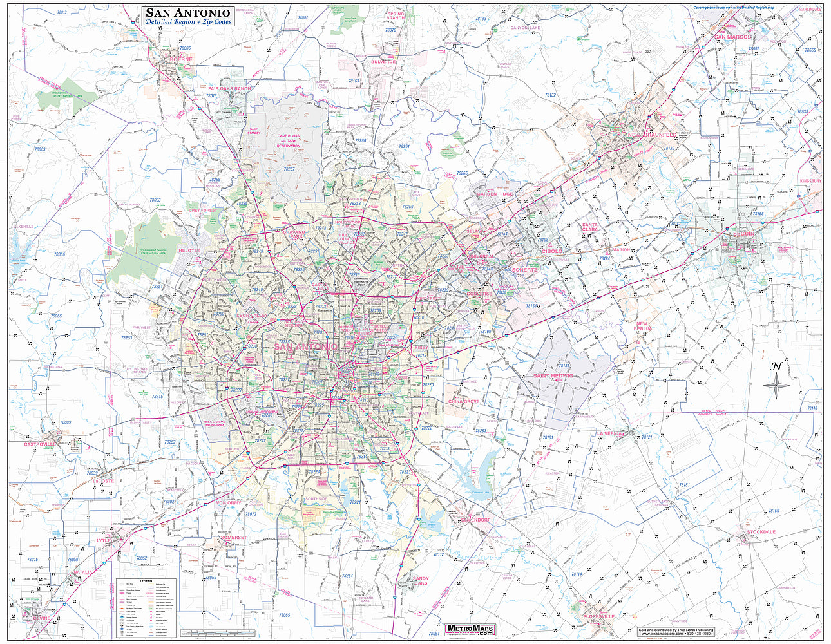Select the LACOSTE label
Viewport: 831px width, 644px height.
103,481
